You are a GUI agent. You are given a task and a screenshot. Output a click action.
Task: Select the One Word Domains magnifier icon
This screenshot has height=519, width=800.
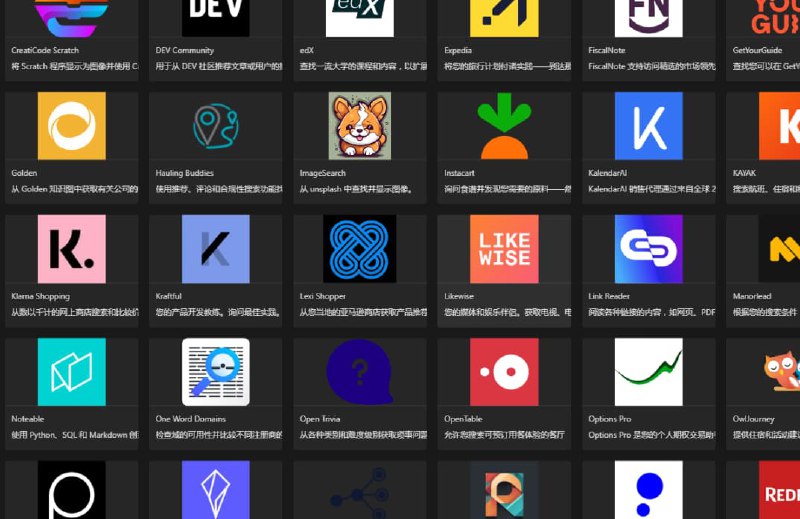[x=215, y=372]
